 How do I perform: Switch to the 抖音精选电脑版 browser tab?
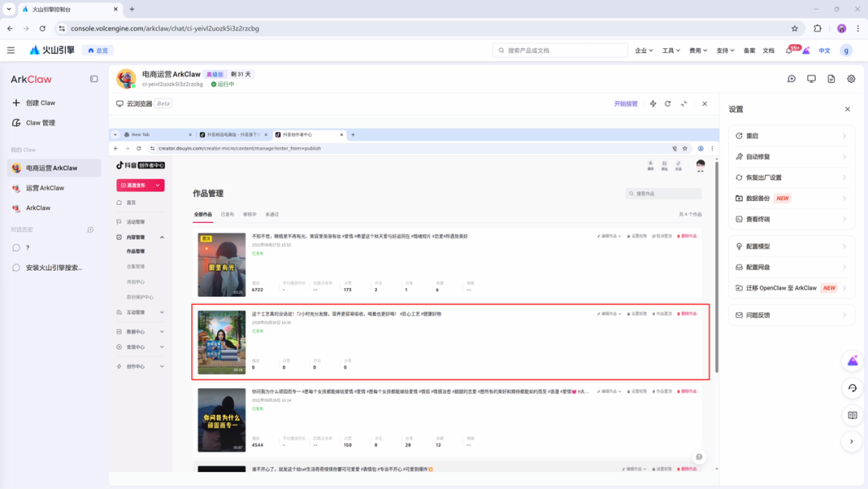point(233,134)
